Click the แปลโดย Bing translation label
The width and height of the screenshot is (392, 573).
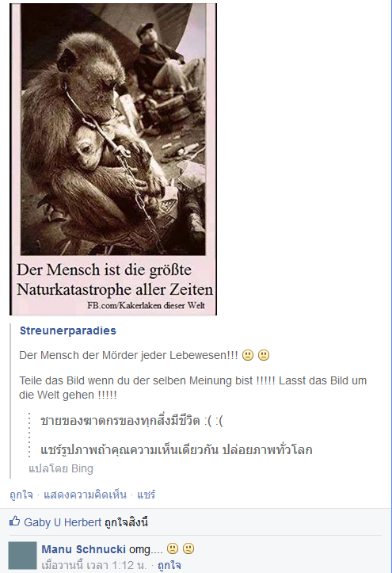pos(61,468)
